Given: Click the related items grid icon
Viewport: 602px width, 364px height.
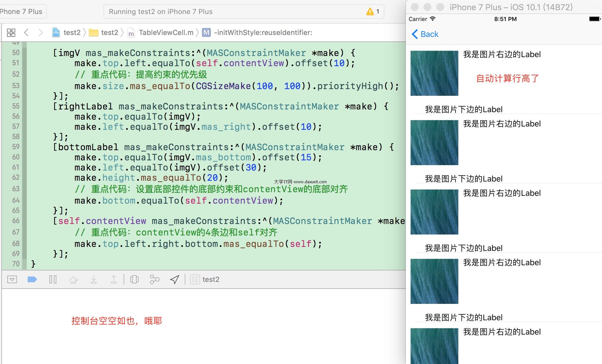Looking at the screenshot, I should click(x=11, y=32).
